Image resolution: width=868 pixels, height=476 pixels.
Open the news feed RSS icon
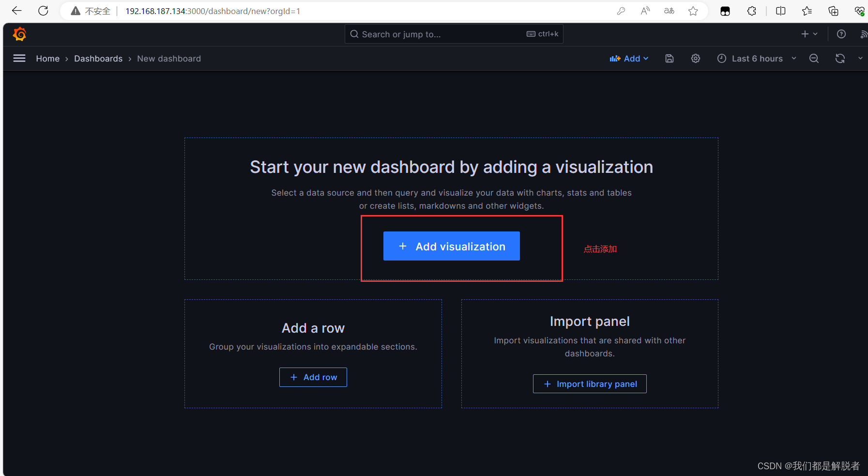pos(865,34)
